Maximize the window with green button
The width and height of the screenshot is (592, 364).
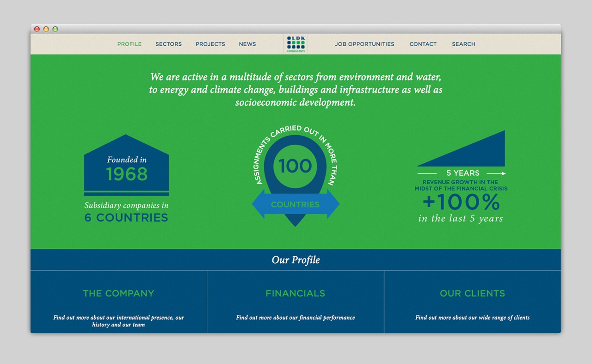tap(55, 29)
